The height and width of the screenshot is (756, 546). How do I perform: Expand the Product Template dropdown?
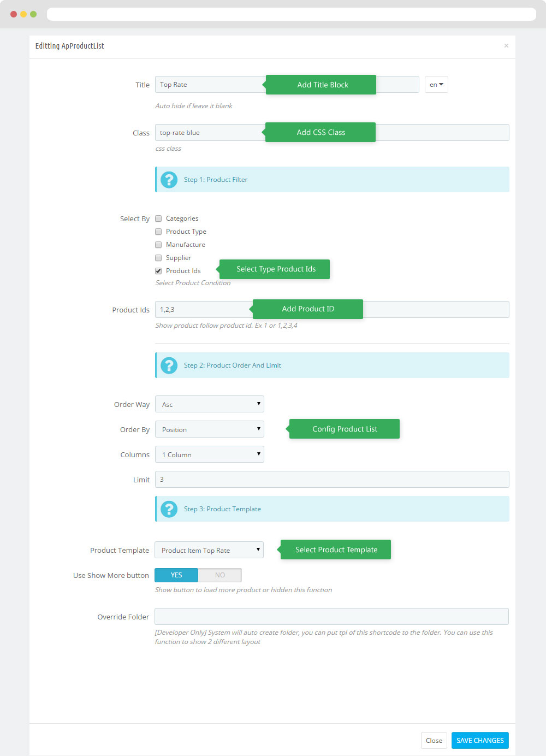pos(209,550)
